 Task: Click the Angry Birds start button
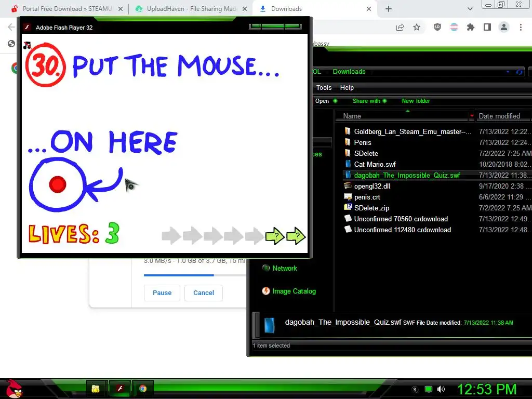pyautogui.click(x=14, y=389)
